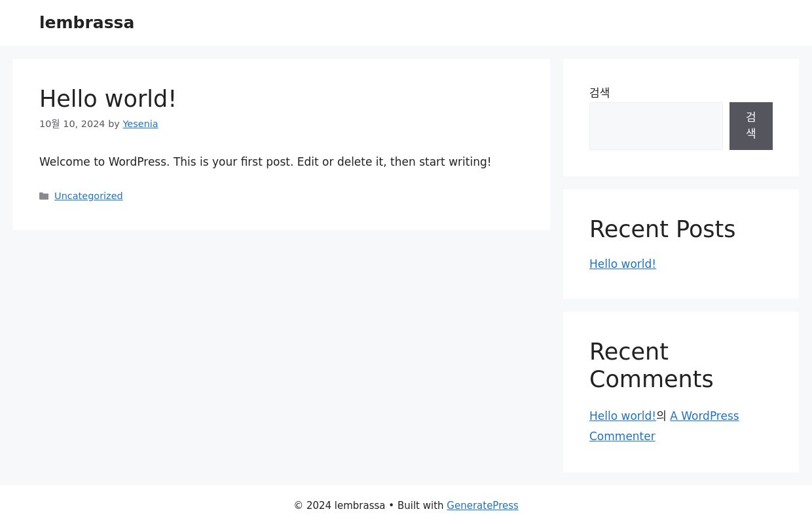The height and width of the screenshot is (524, 812).
Task: Click the copyright text in the footer
Action: [339, 506]
